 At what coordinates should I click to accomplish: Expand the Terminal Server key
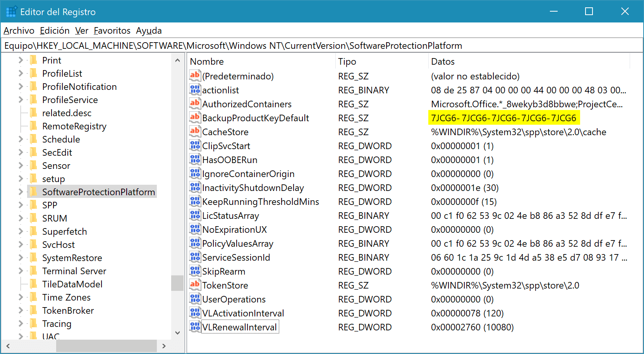(x=21, y=271)
